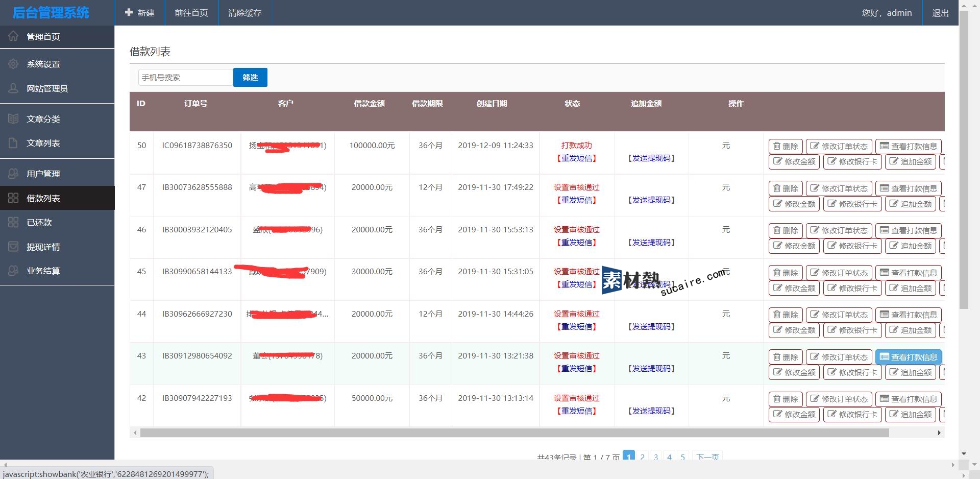Viewport: 980px width, 479px height.
Task: Click the 新建 button in top bar
Action: pyautogui.click(x=140, y=13)
